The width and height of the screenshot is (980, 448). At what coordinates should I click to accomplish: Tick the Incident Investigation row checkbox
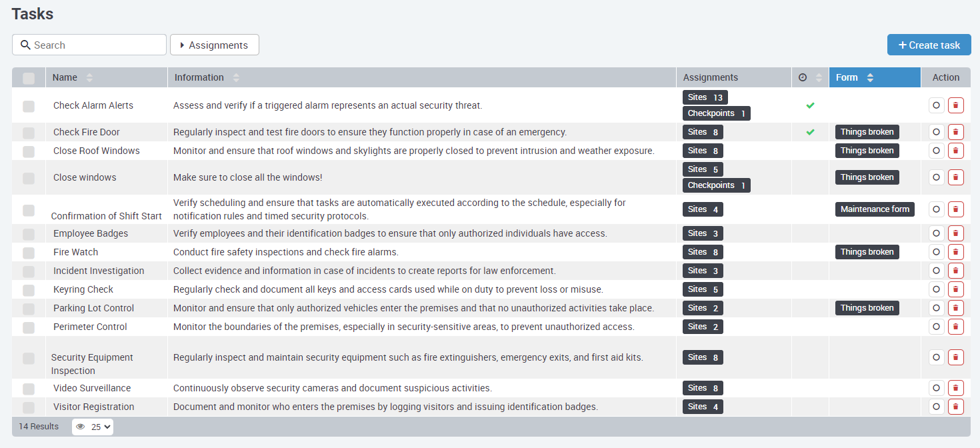[x=29, y=271]
